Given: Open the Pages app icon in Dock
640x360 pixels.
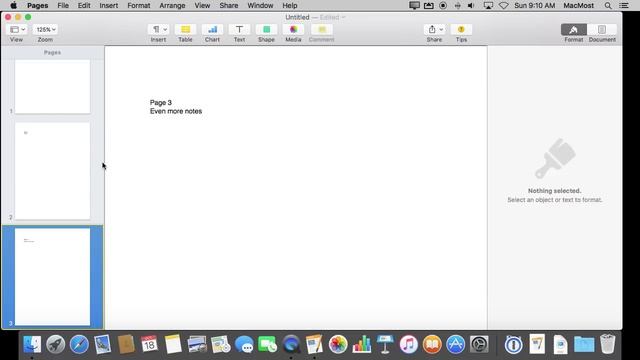Looking at the screenshot, I should pyautogui.click(x=314, y=344).
